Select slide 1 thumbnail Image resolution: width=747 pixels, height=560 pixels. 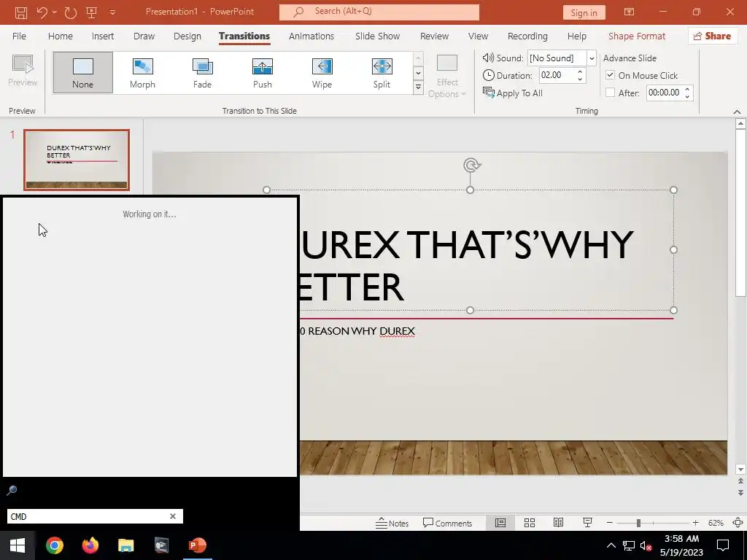[x=77, y=160]
